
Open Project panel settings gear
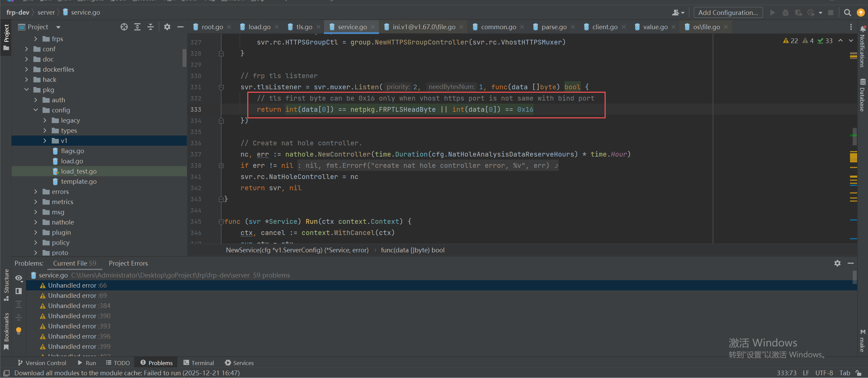167,27
